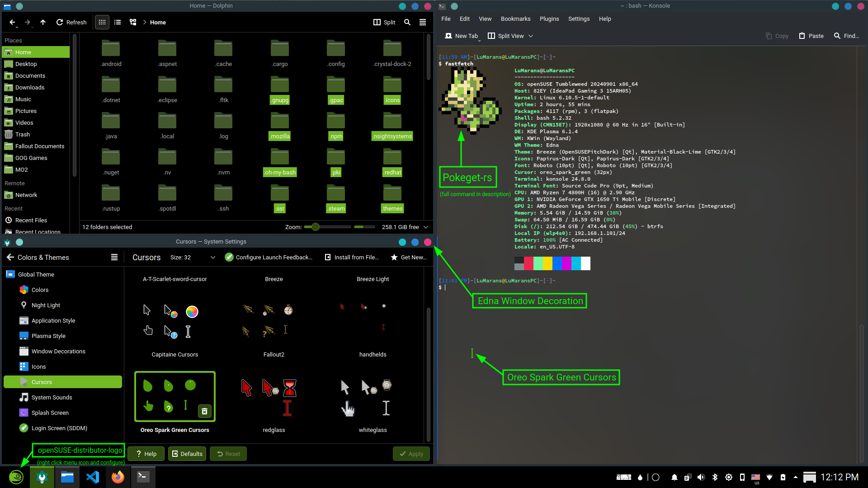This screenshot has width=868, height=488.
Task: Open System Settings sidebar hamburger menu
Action: 114,257
